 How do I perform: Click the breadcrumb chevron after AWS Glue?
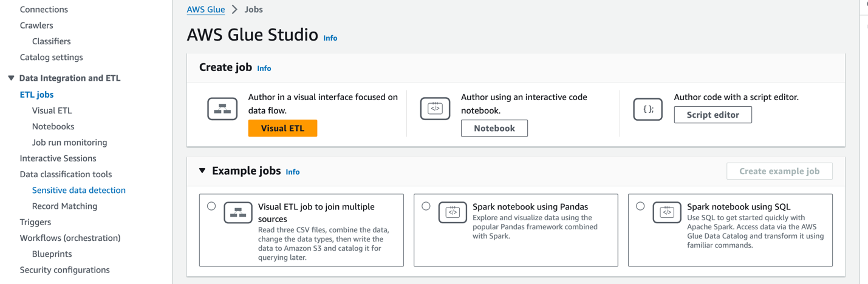click(x=234, y=10)
